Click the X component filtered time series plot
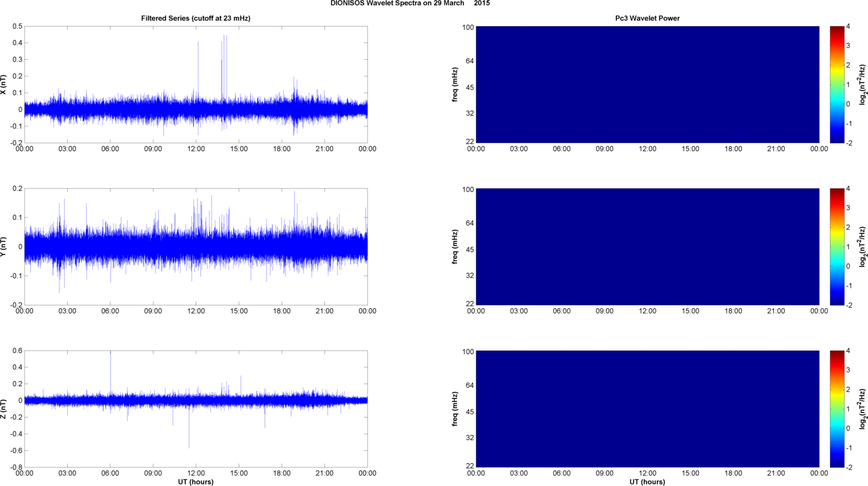This screenshot has height=486, width=868. click(x=196, y=85)
